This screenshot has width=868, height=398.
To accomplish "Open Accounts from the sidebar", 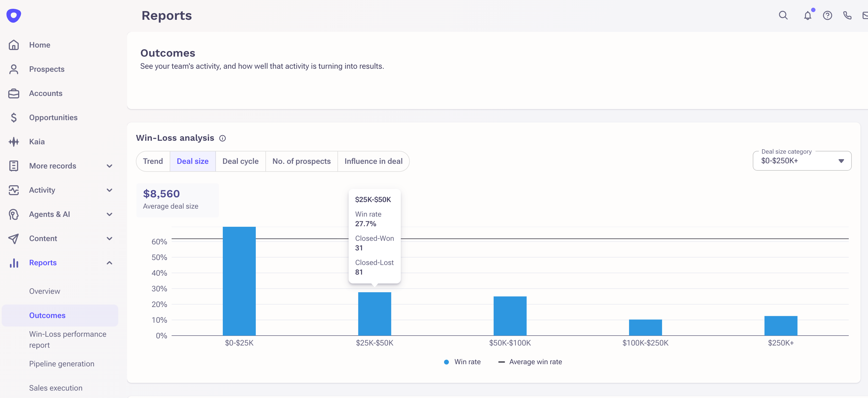I will (x=45, y=93).
